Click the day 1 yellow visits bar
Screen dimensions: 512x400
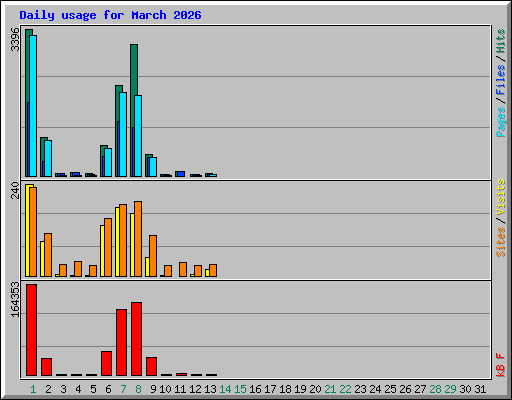coord(27,231)
